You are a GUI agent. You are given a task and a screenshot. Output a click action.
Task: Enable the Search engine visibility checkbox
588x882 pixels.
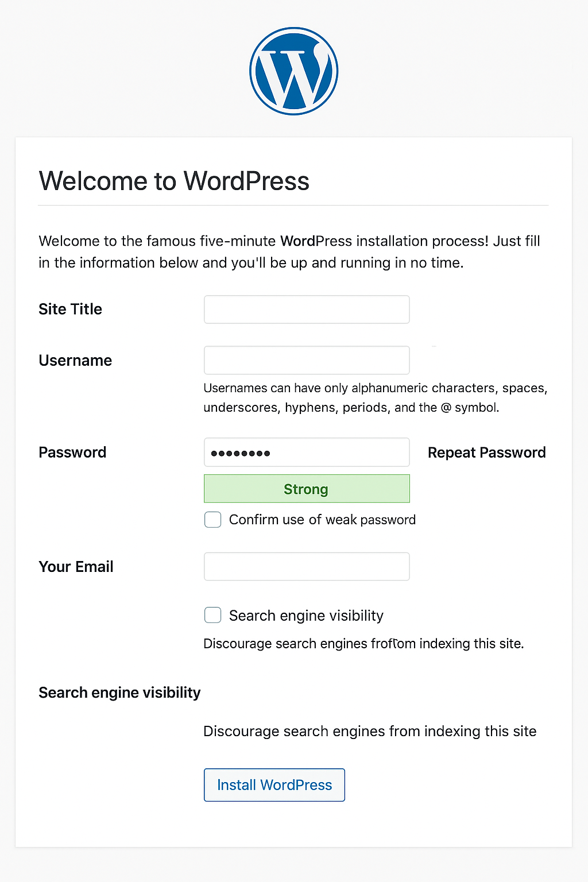[x=213, y=615]
